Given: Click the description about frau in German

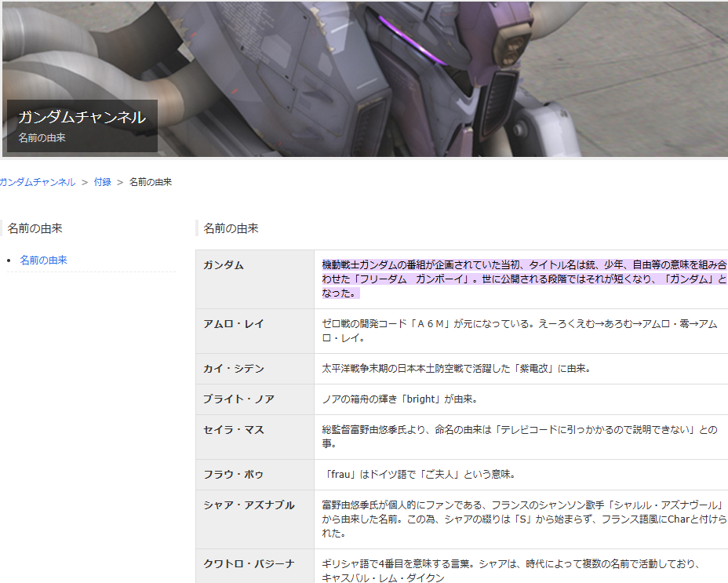Looking at the screenshot, I should (x=419, y=475).
